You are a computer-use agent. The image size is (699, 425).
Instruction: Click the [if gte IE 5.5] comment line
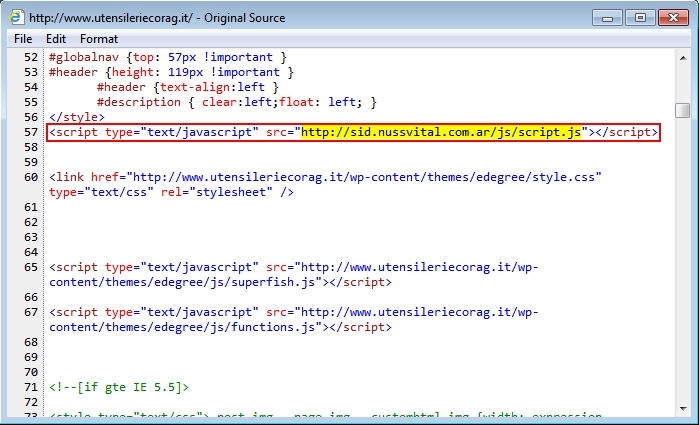click(118, 387)
